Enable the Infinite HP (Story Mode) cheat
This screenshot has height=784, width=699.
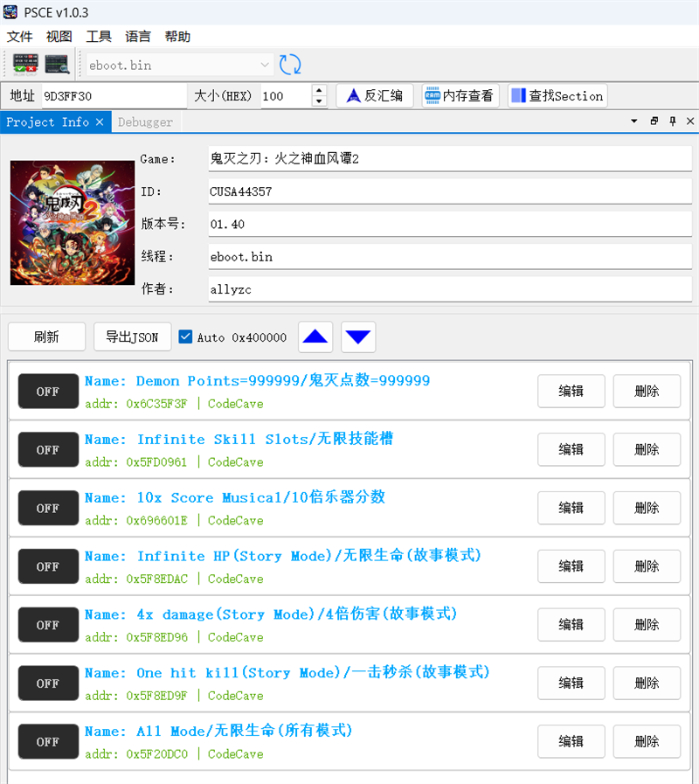(47, 566)
